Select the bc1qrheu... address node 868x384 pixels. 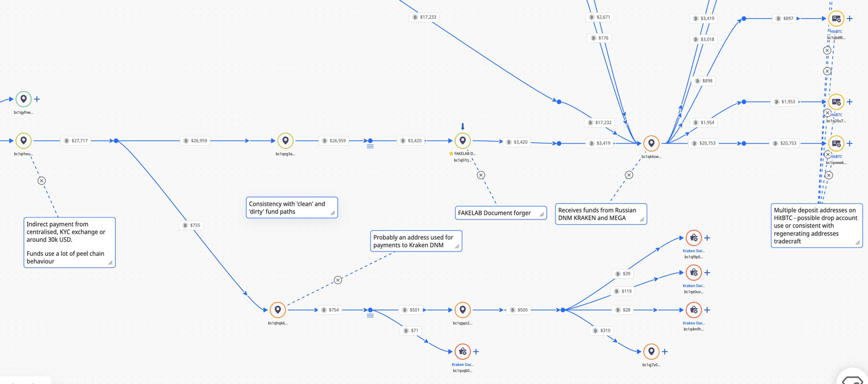click(x=23, y=141)
